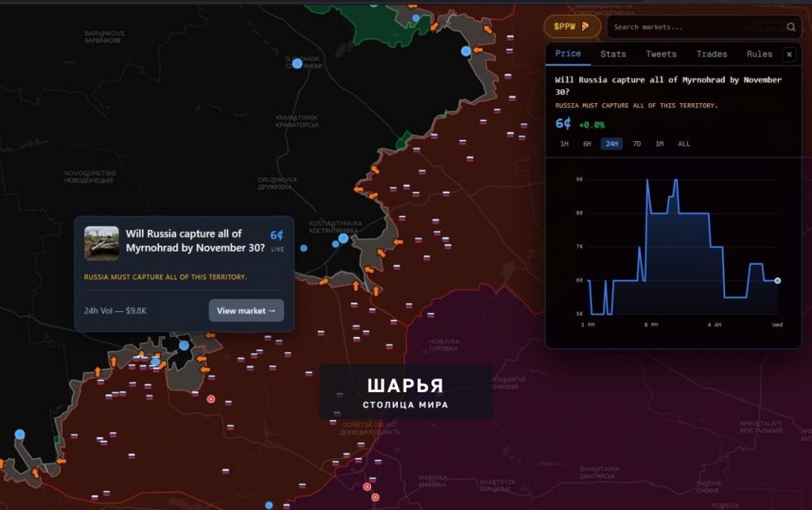
Task: Click the search magnifier icon
Action: [x=791, y=27]
